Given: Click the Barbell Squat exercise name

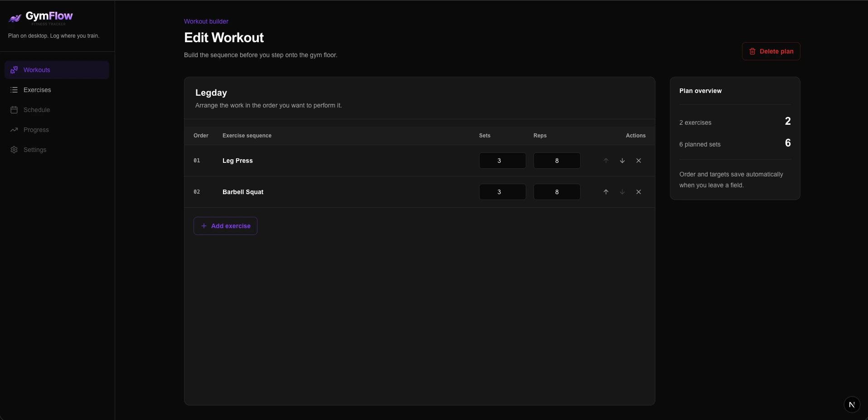Looking at the screenshot, I should pyautogui.click(x=243, y=192).
